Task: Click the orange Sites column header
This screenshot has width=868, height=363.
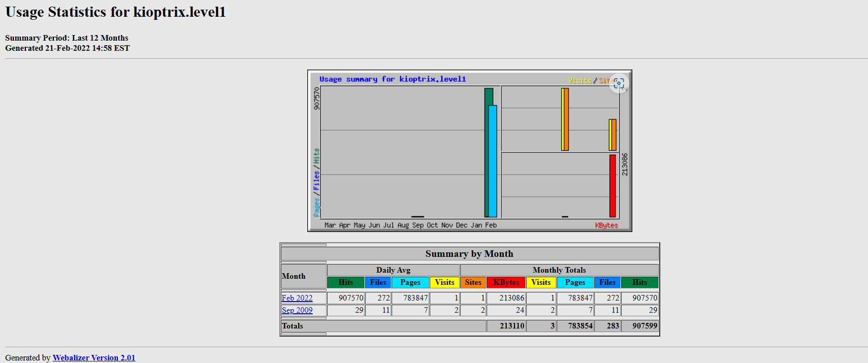Action: (473, 282)
